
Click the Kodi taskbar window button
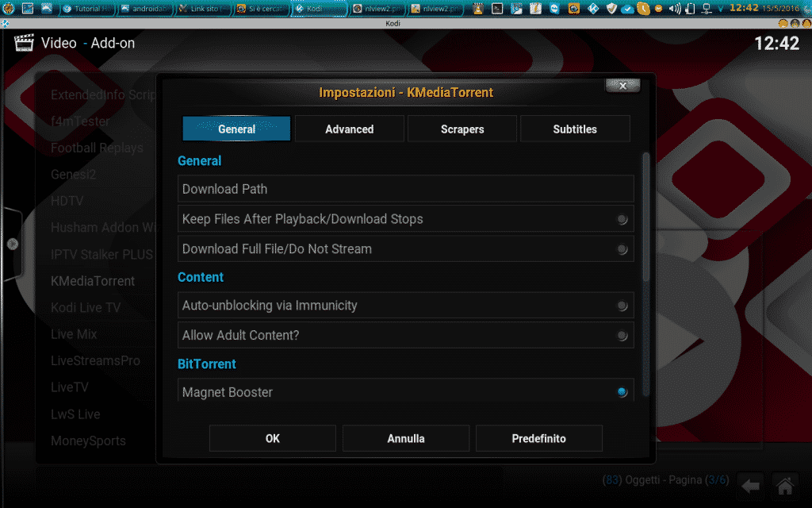point(320,8)
